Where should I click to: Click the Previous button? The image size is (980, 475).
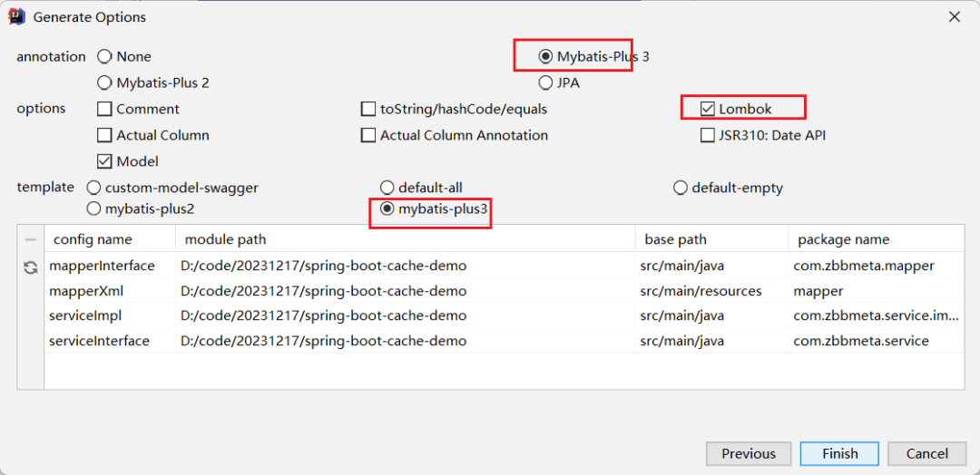pyautogui.click(x=749, y=454)
